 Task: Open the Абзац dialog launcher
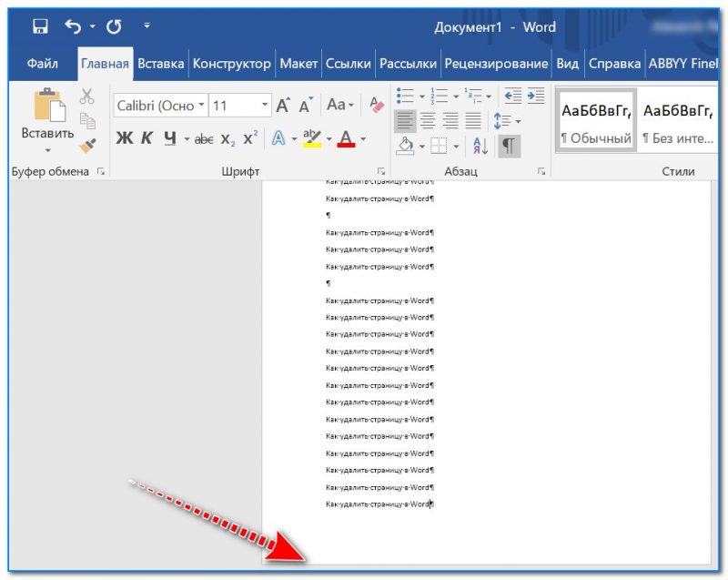(x=541, y=171)
